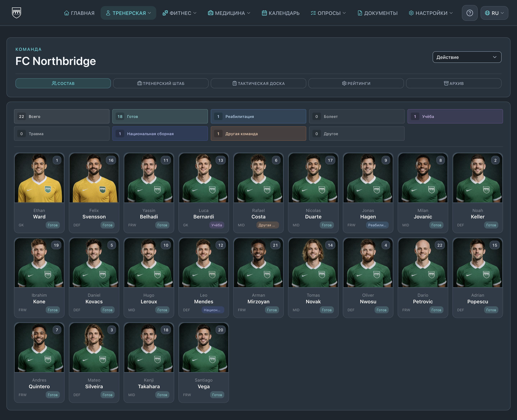Screen dimensions: 517x420
Task: Click the calendar icon beside КАЛЕНДАРЬ
Action: 264,13
